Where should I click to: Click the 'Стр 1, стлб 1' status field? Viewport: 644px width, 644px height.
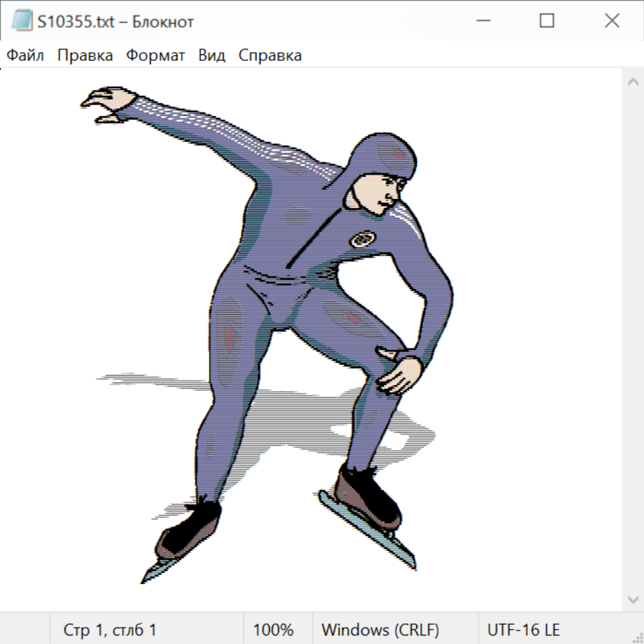(110, 630)
